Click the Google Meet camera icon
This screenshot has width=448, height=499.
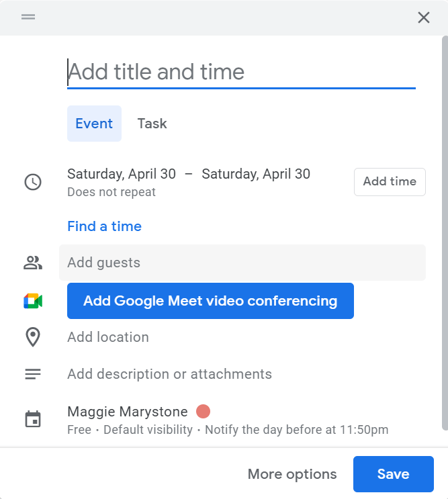33,301
